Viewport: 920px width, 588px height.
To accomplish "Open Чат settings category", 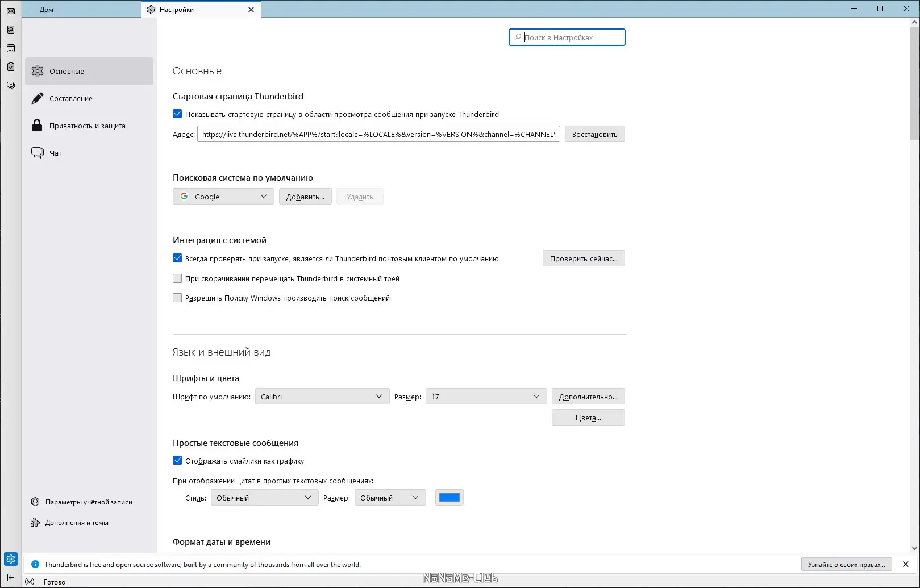I will coord(89,153).
